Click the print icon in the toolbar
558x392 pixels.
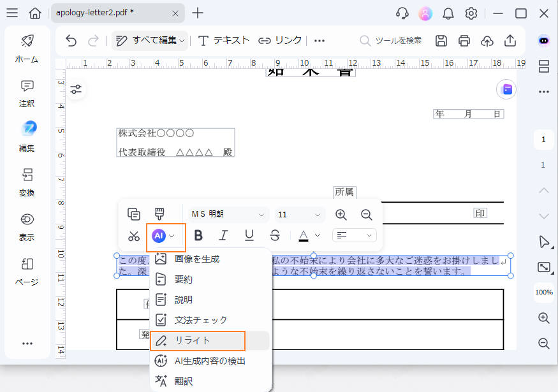point(464,40)
